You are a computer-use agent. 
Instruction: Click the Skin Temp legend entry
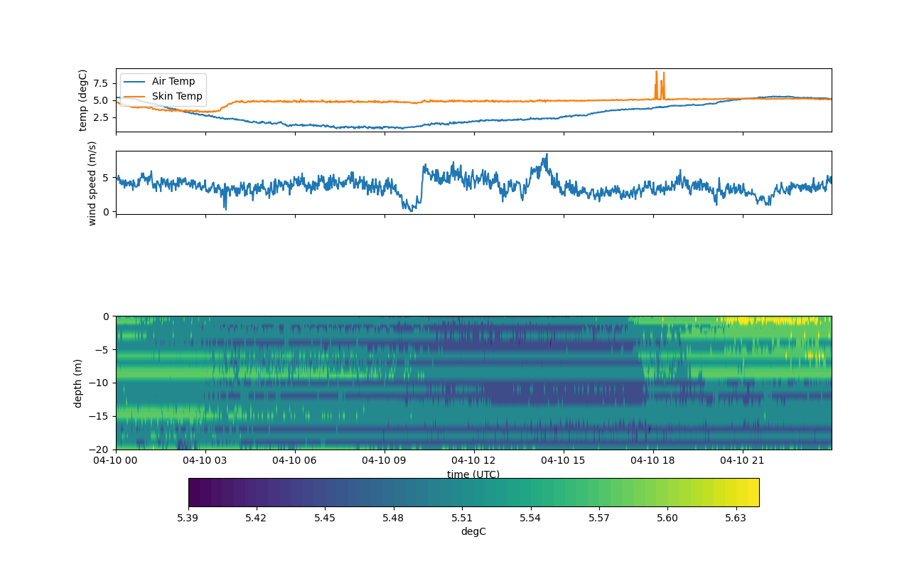tap(177, 96)
